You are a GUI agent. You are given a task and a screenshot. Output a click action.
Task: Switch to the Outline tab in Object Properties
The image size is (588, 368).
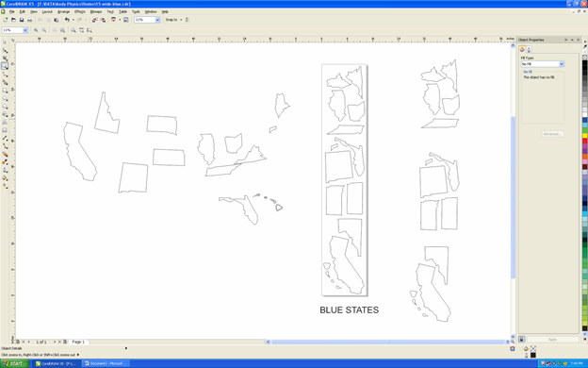coord(529,49)
